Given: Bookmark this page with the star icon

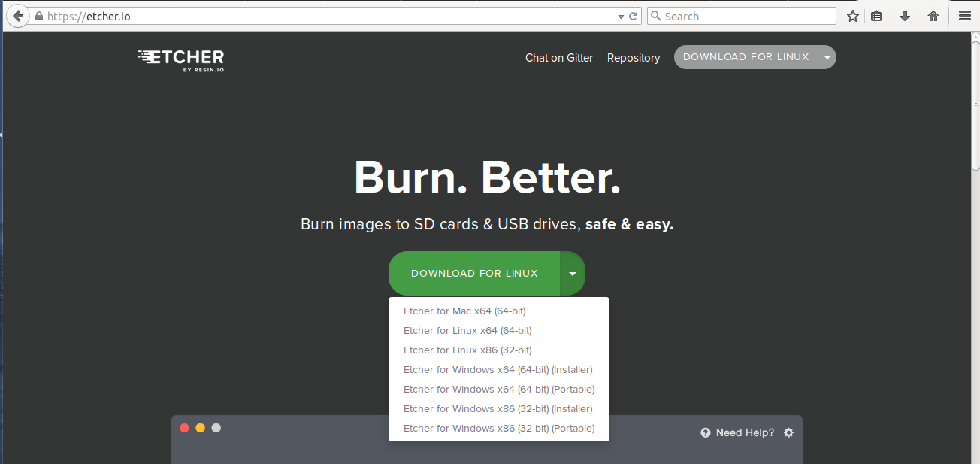Looking at the screenshot, I should (853, 16).
